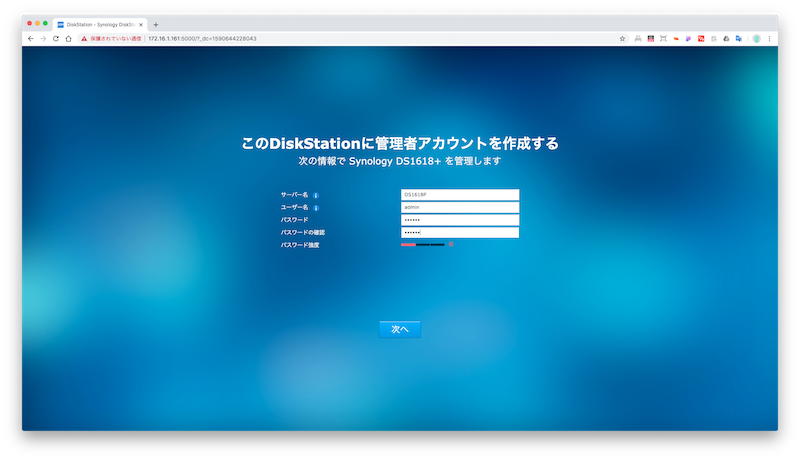Show info for server name field
This screenshot has width=800, height=460.
(316, 195)
